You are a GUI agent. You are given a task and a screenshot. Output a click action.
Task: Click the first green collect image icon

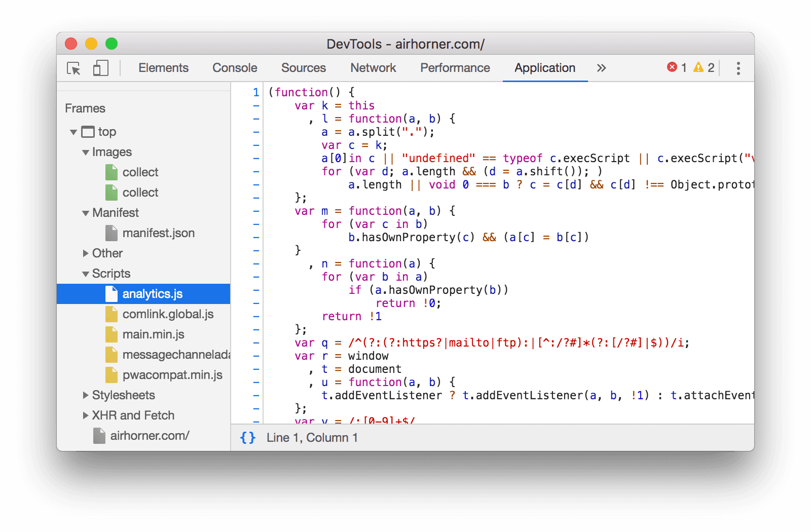coord(111,172)
